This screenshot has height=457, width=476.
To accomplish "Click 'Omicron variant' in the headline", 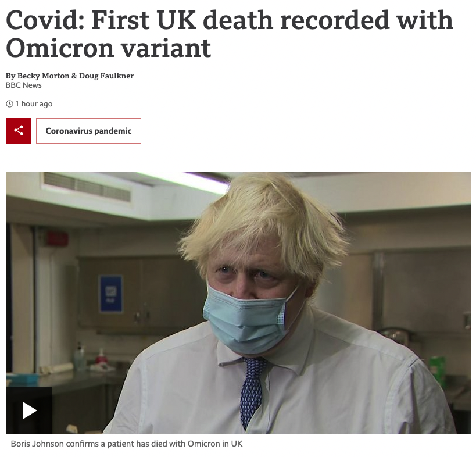I will click(108, 48).
